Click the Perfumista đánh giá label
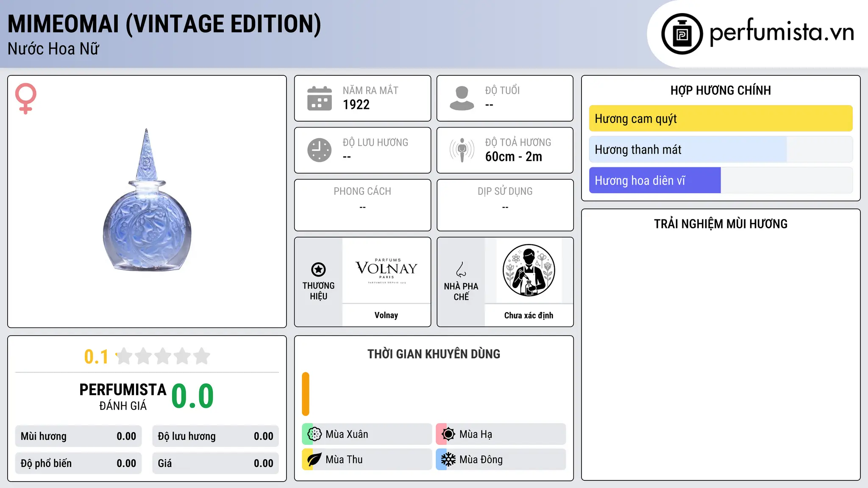Screen dimensions: 868x488 tap(123, 396)
